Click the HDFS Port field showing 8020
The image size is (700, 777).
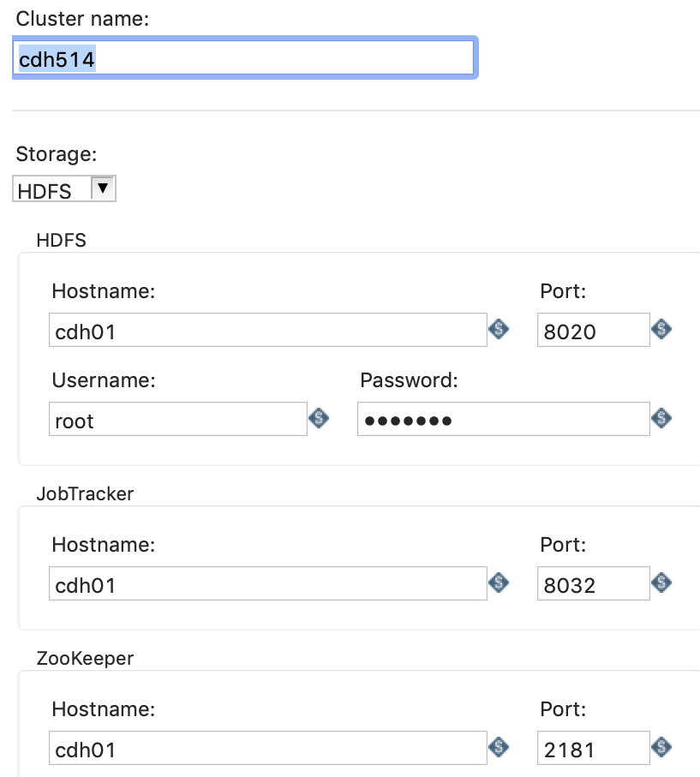point(593,330)
